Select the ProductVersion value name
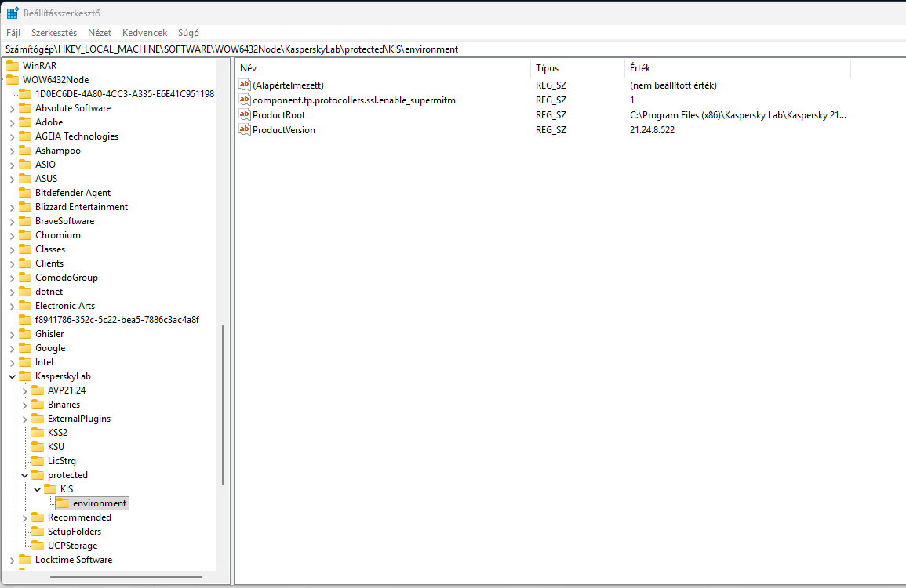906x588 pixels. (284, 130)
